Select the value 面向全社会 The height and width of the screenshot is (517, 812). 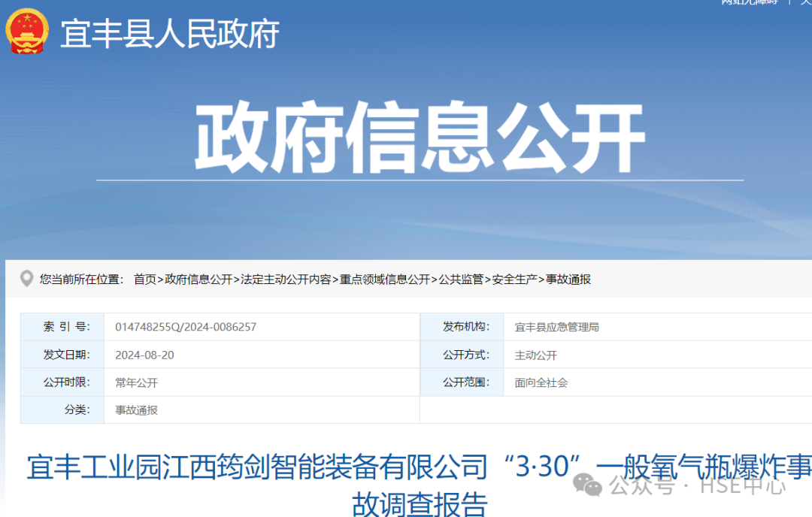541,383
